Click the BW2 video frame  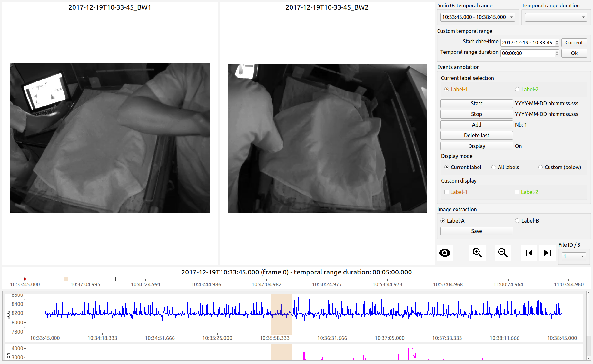[327, 138]
